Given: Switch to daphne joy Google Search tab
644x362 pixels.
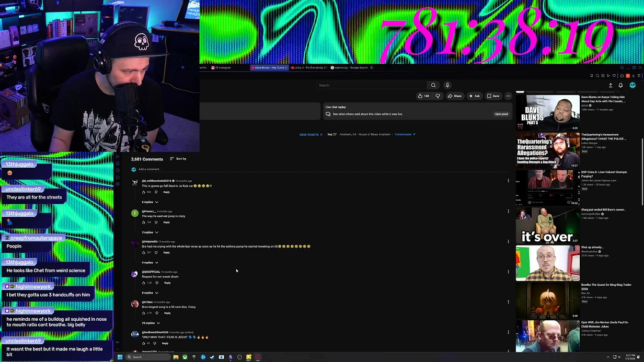Looking at the screenshot, I should click(x=349, y=67).
